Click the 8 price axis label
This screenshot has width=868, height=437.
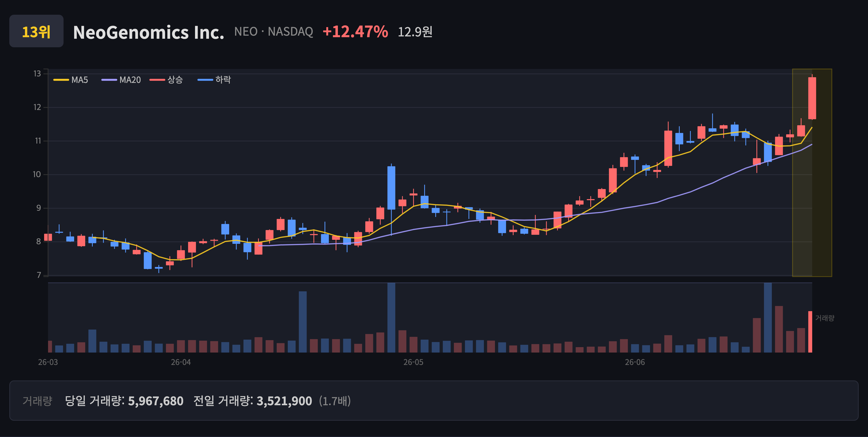click(39, 241)
